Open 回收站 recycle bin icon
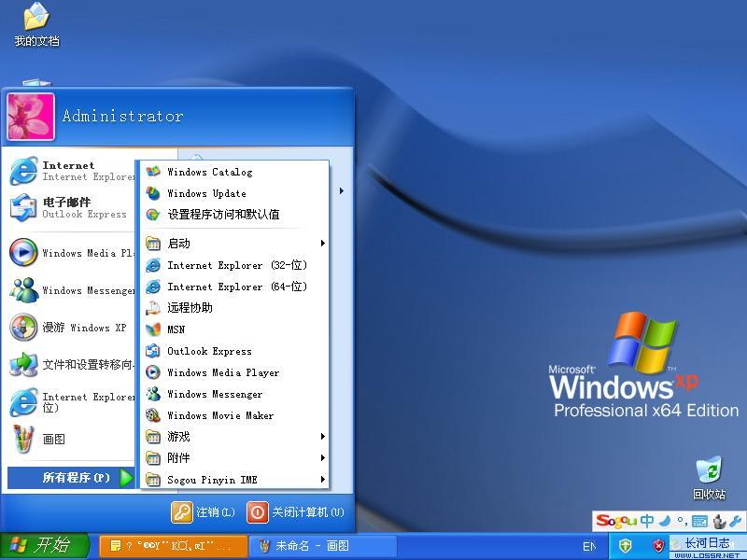The image size is (747, 560). (710, 478)
